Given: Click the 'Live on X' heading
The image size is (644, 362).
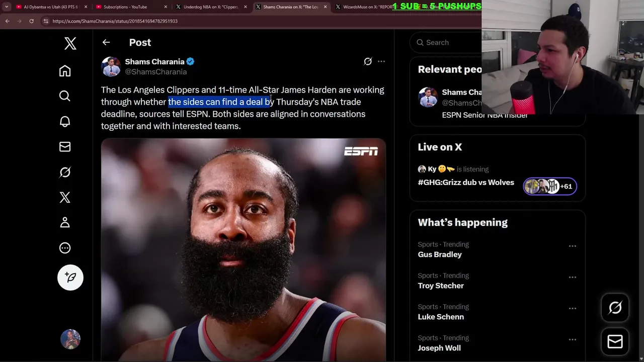Looking at the screenshot, I should pos(440,147).
